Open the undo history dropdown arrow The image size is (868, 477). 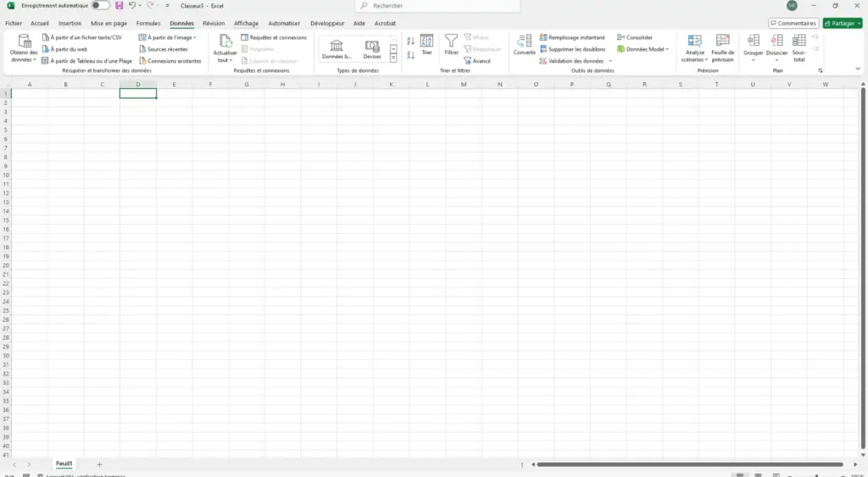[140, 6]
